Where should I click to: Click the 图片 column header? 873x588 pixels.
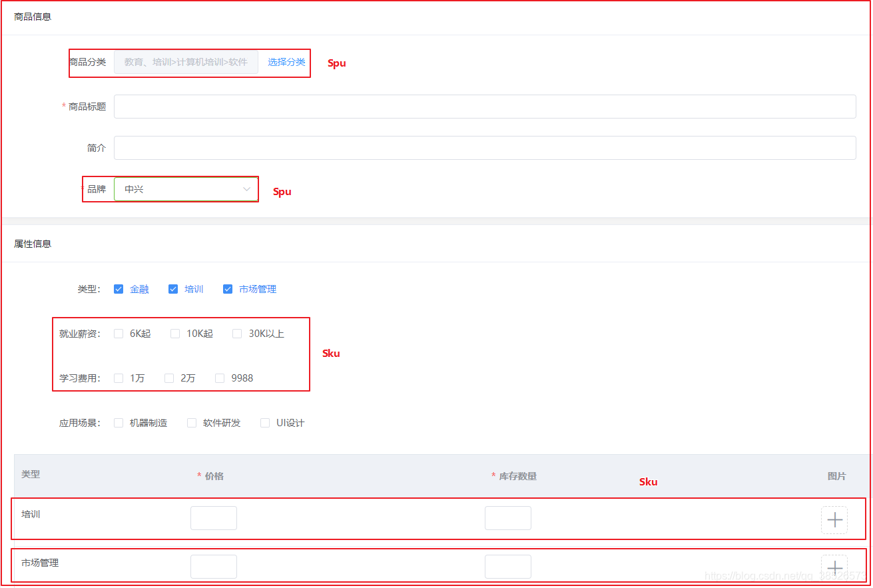tap(837, 476)
